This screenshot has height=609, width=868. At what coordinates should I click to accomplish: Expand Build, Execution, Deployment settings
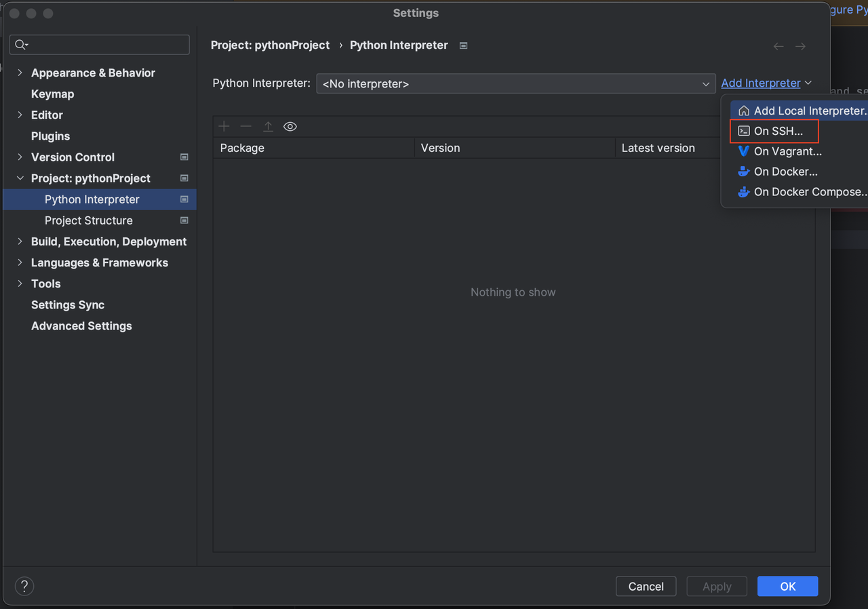coord(20,241)
